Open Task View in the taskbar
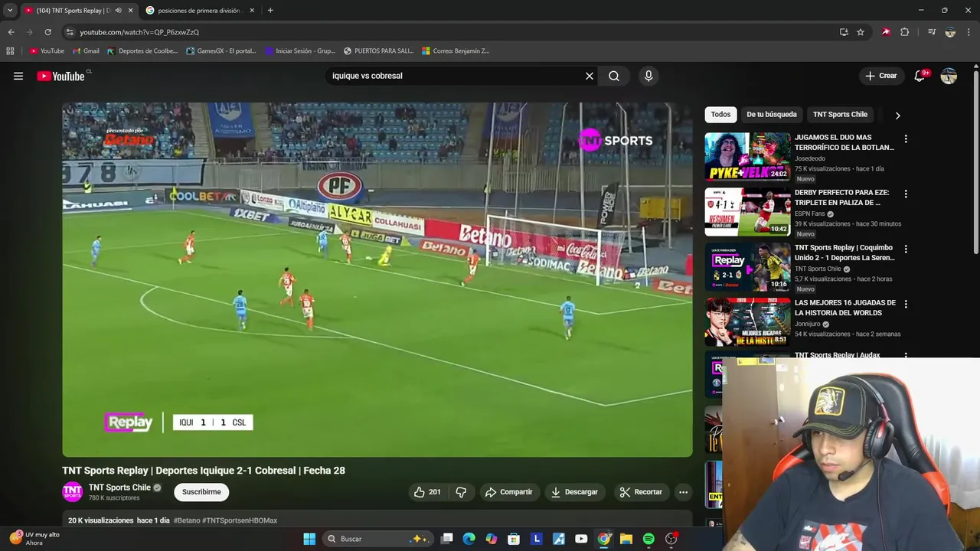 (447, 539)
